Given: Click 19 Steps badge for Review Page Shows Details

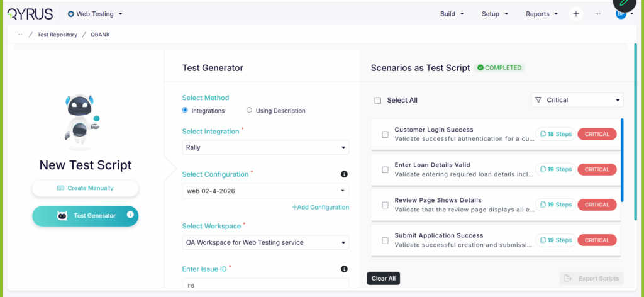Looking at the screenshot, I should pos(556,205).
